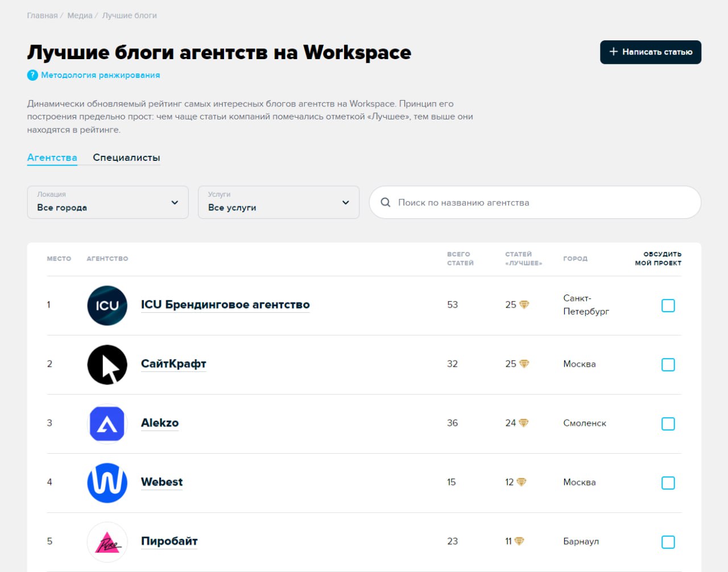Click the 23 total articles value

tap(452, 541)
